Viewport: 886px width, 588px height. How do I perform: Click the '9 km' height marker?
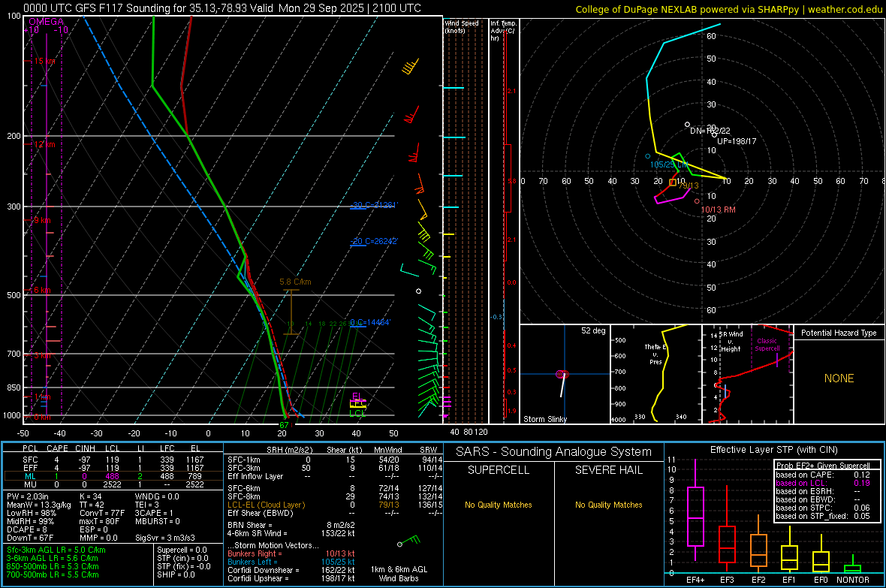coord(42,220)
